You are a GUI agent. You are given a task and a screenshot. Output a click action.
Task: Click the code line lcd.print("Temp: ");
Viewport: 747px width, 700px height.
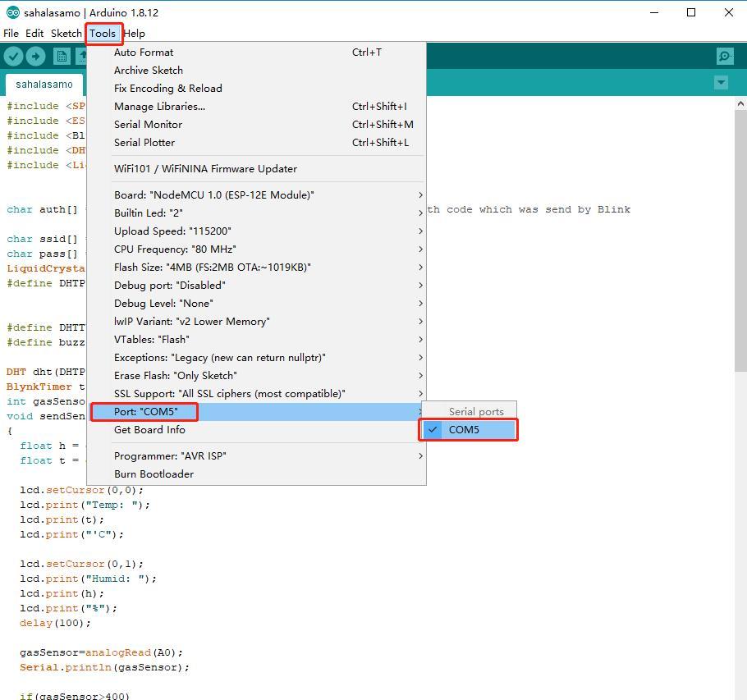pos(85,506)
